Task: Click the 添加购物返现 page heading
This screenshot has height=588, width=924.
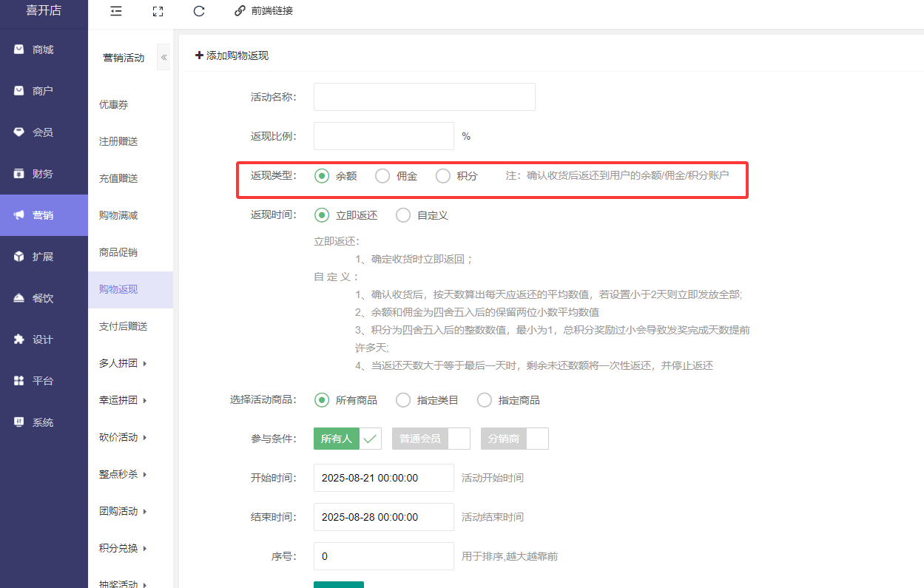Action: [232, 55]
